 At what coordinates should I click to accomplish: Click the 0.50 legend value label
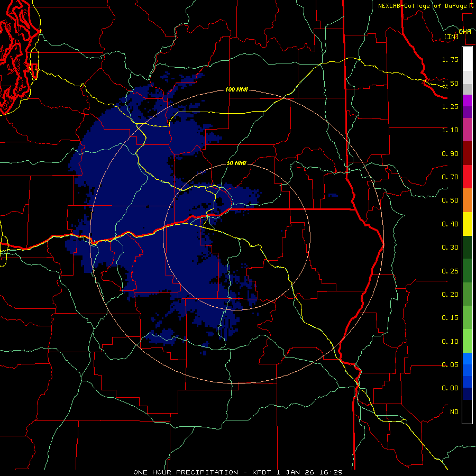[x=450, y=200]
